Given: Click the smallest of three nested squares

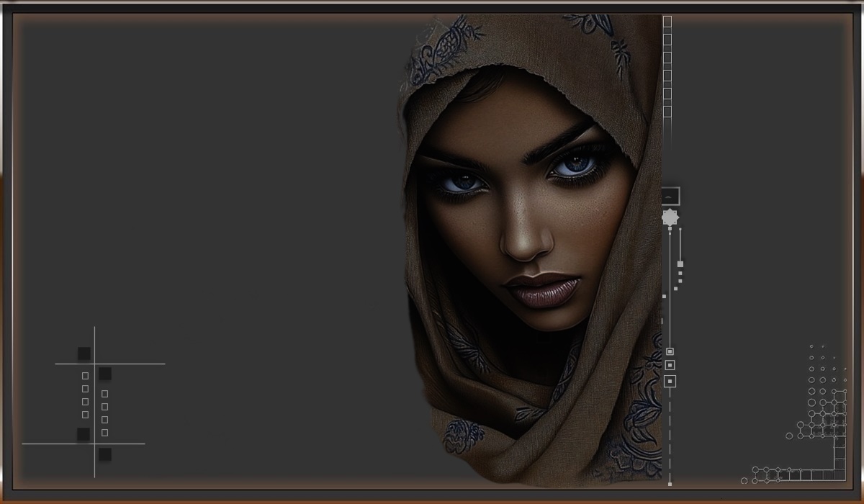Looking at the screenshot, I should coord(670,351).
